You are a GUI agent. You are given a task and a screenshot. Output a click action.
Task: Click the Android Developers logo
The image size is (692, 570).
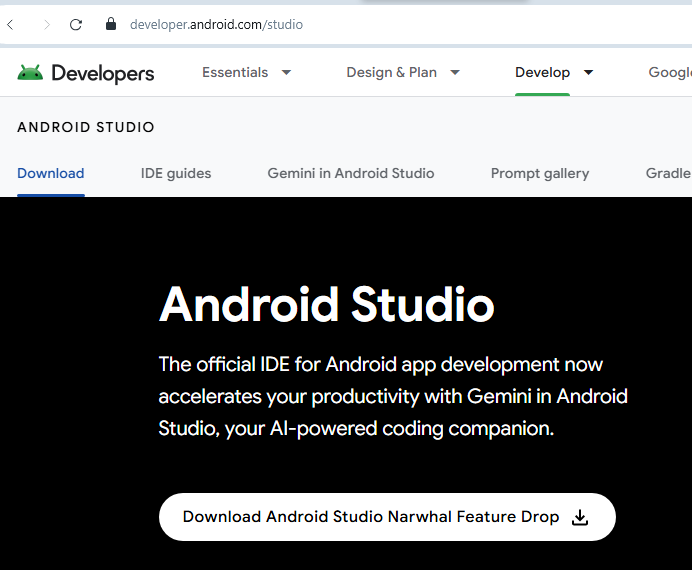point(86,73)
